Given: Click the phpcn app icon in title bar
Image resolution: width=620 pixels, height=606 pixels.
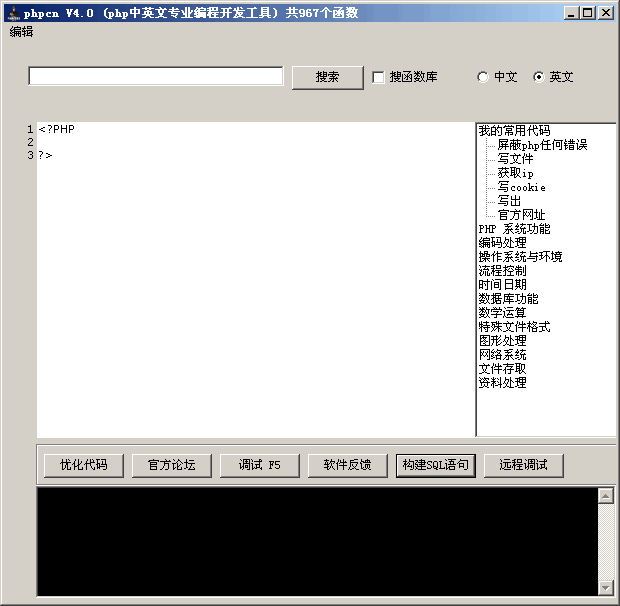Looking at the screenshot, I should tap(14, 13).
